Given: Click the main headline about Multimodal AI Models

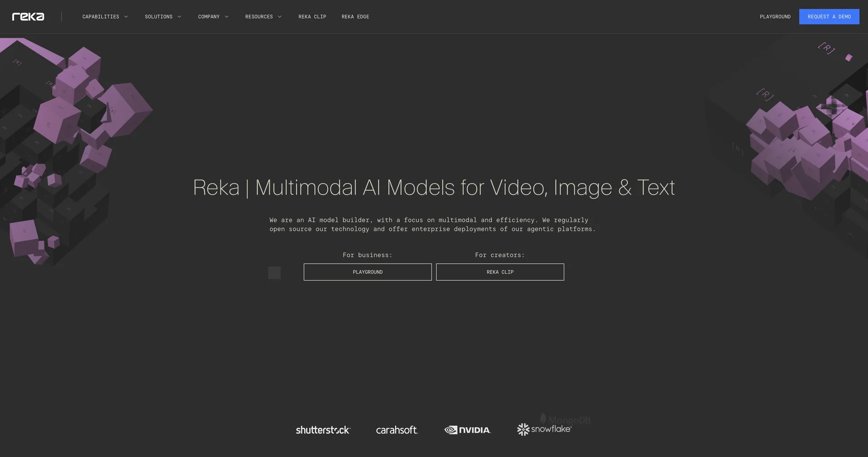Looking at the screenshot, I should tap(434, 188).
